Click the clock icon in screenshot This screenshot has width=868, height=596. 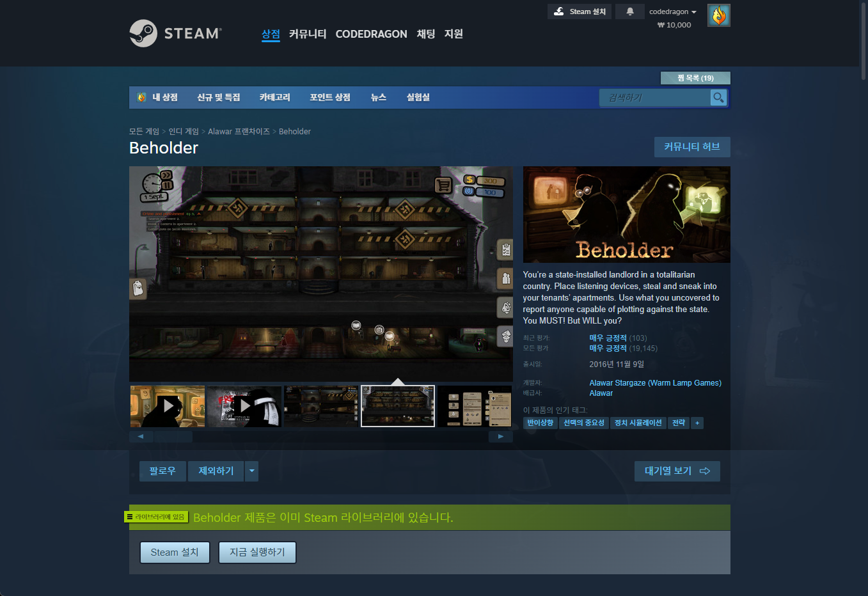pos(152,184)
